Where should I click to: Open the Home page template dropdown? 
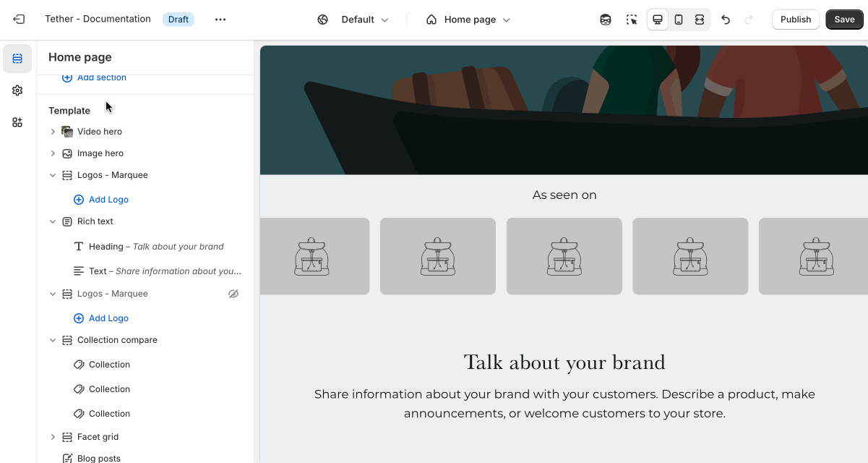(468, 20)
